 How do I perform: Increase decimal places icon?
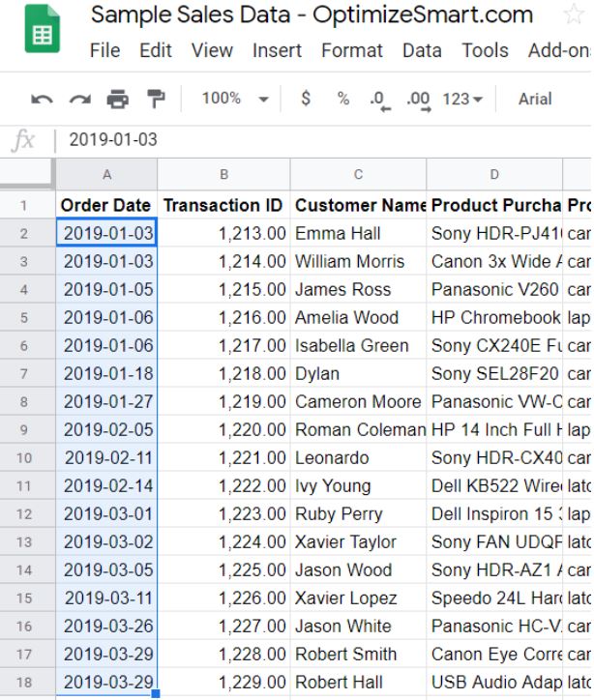coord(419,100)
